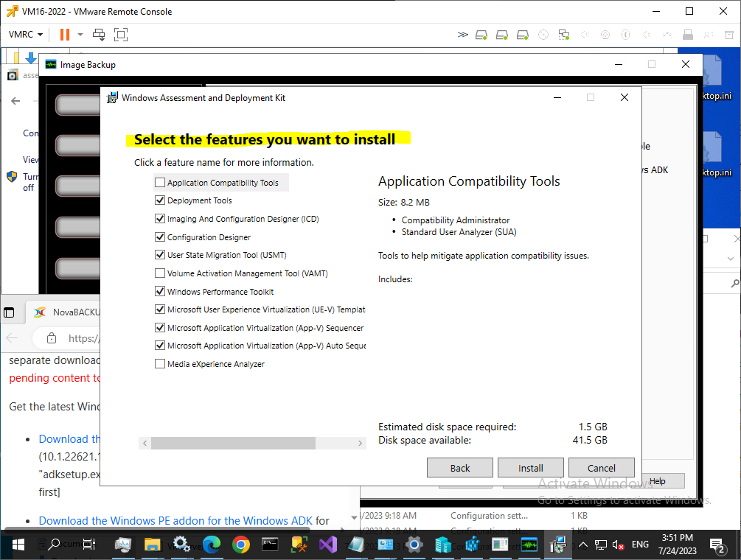This screenshot has width=741, height=560.
Task: Uncheck Configuration Designer checkbox
Action: point(160,237)
